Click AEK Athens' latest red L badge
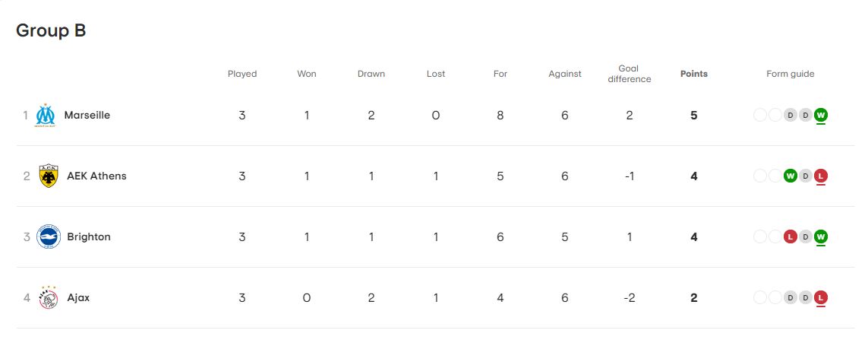This screenshot has width=868, height=346. 820,176
